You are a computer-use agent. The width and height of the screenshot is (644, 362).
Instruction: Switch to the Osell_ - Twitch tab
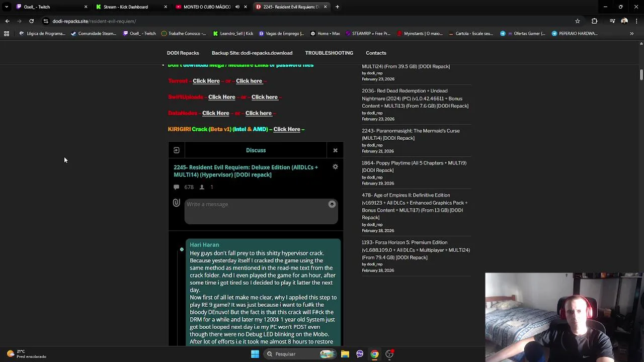(x=48, y=7)
